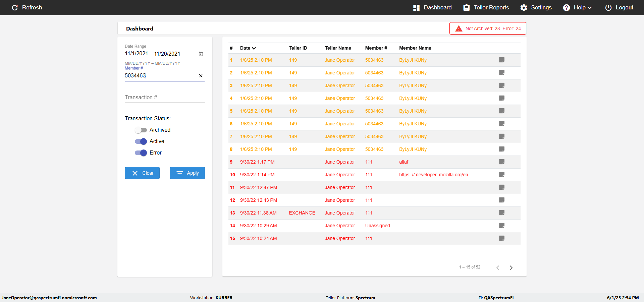This screenshot has height=302, width=644.
Task: Open the Settings menu item
Action: coord(536,7)
